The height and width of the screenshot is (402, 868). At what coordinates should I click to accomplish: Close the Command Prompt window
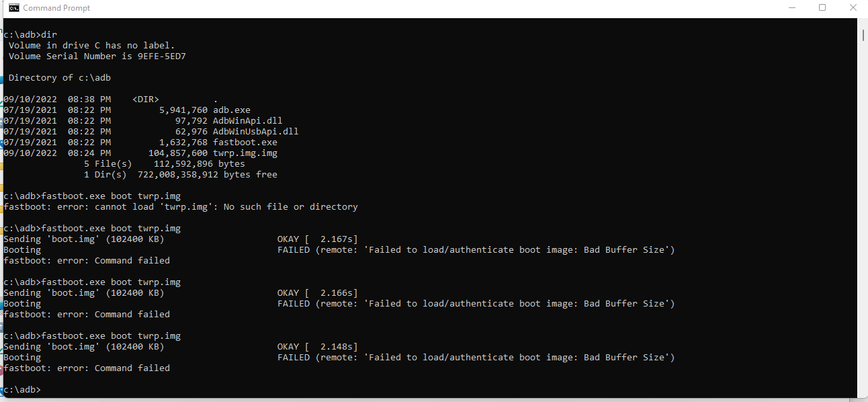[x=853, y=8]
